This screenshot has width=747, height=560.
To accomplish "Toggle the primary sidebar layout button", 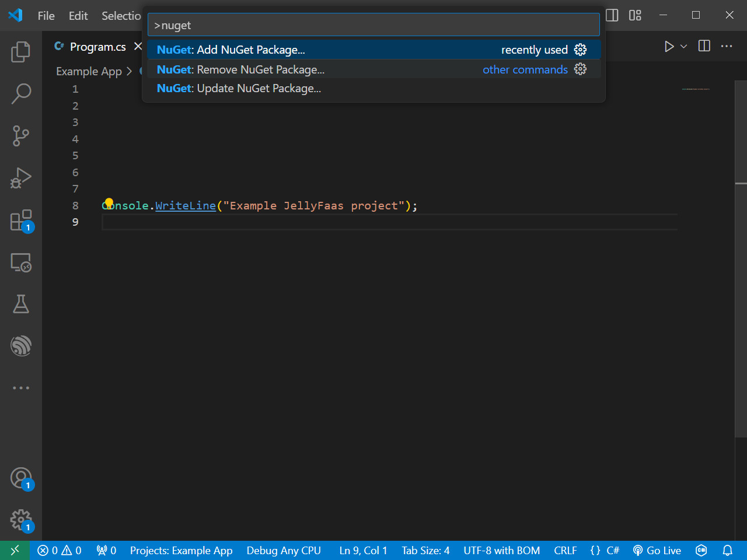I will click(x=612, y=15).
